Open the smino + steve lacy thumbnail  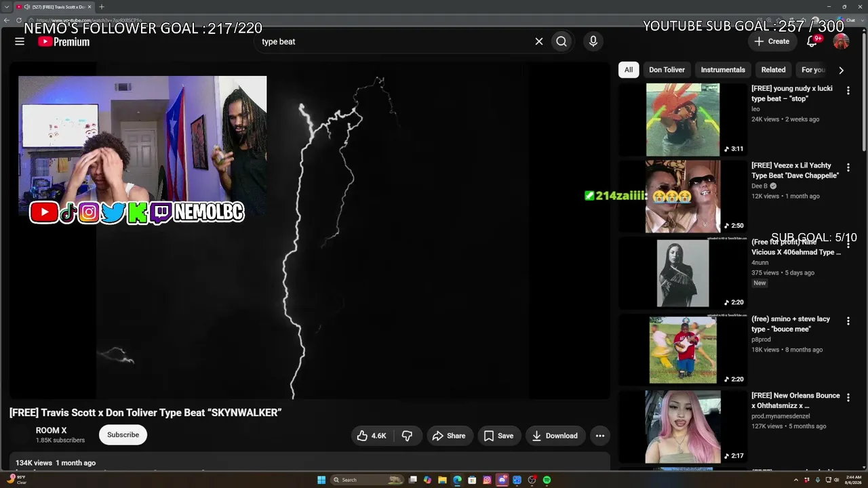683,350
